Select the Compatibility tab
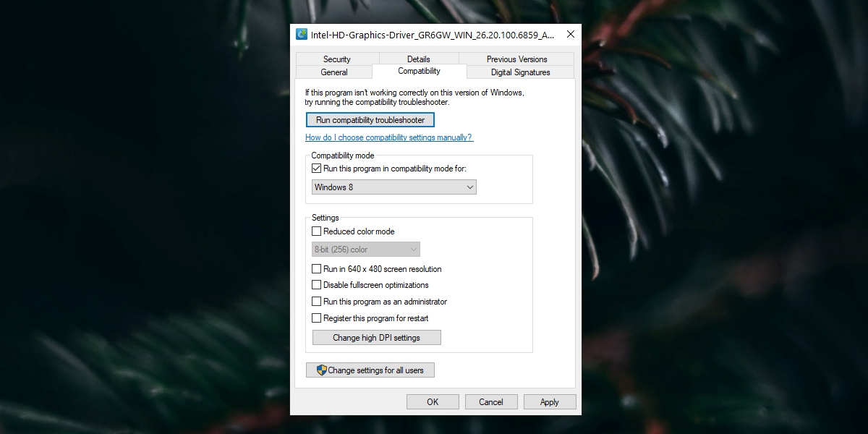 click(x=420, y=71)
